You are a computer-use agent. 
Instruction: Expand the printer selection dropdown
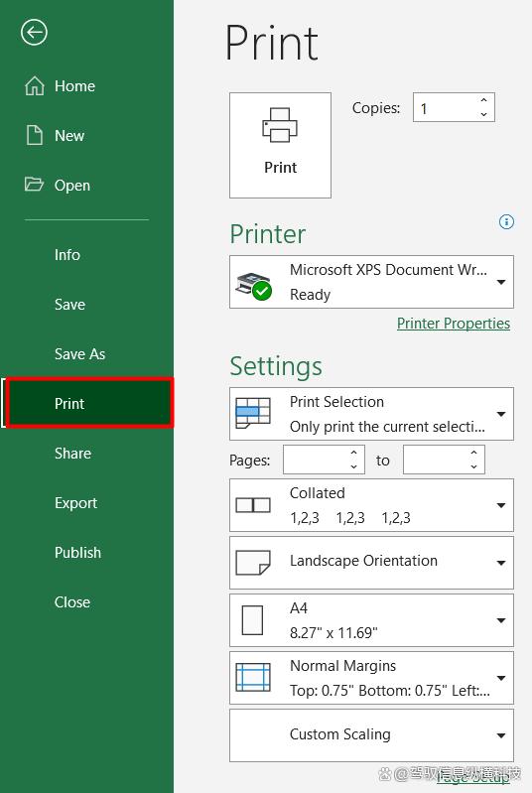point(500,282)
